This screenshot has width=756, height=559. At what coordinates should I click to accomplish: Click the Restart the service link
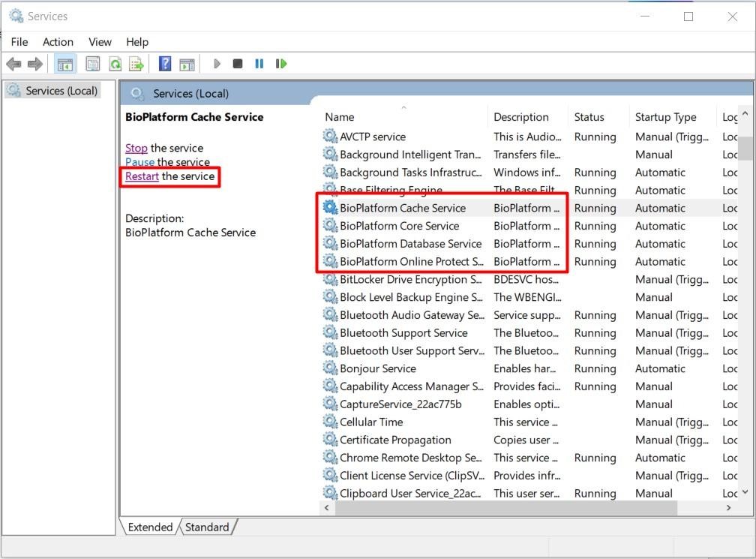point(142,176)
